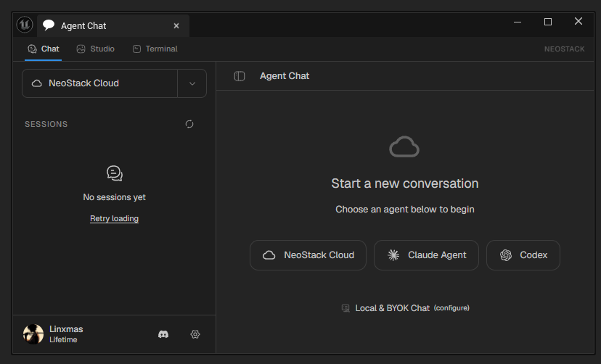
Task: Click the NEOSTACK label in header
Action: click(x=564, y=49)
